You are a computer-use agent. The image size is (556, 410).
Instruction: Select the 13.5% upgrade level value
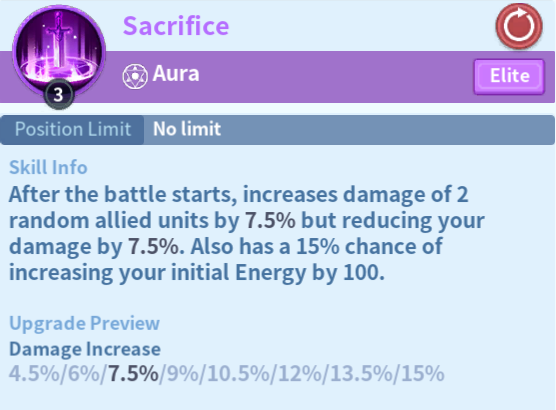point(361,373)
